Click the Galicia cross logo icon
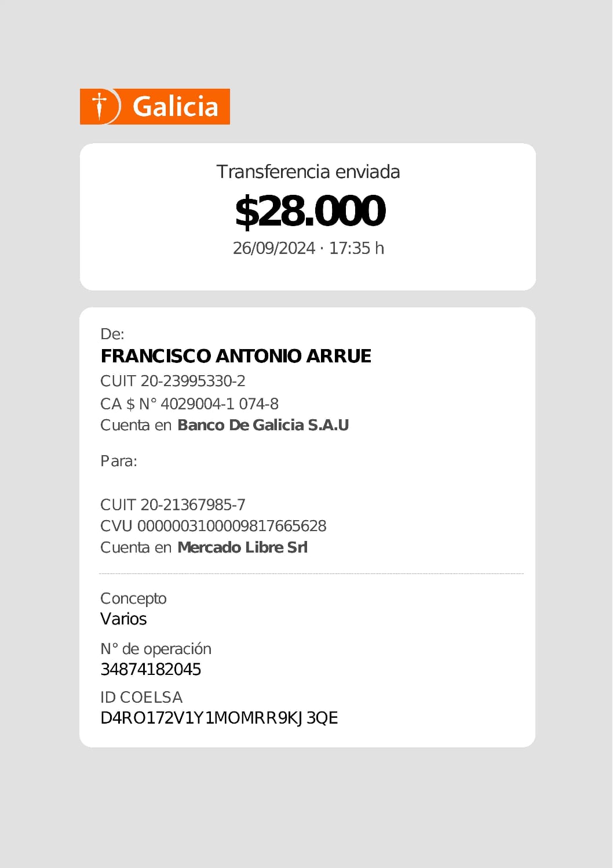 pos(100,106)
